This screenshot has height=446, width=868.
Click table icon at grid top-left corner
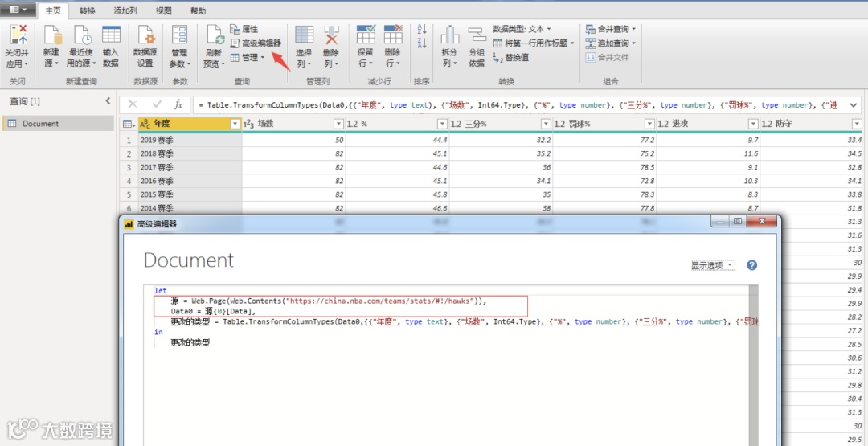click(x=127, y=124)
